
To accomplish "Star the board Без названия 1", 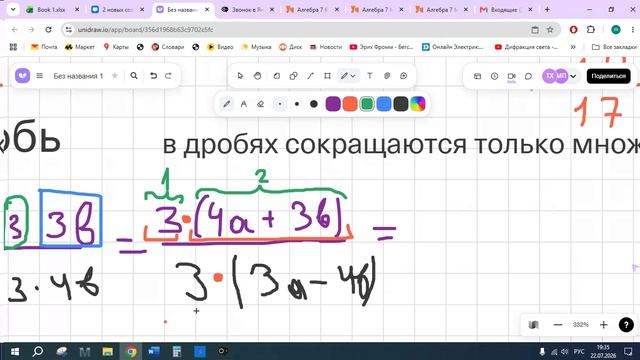I will [x=115, y=76].
